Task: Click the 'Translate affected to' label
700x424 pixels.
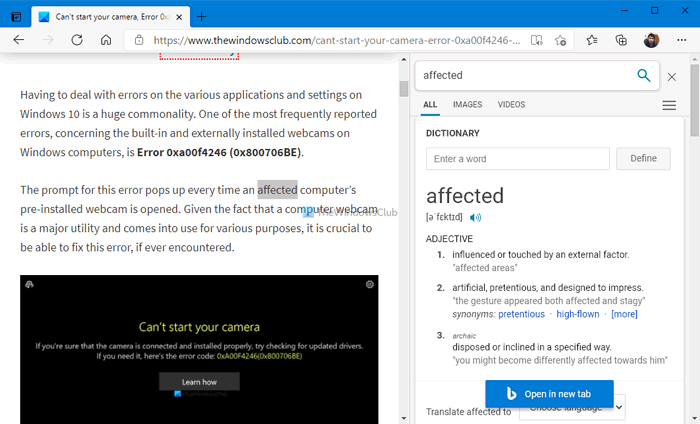Action: (x=468, y=412)
